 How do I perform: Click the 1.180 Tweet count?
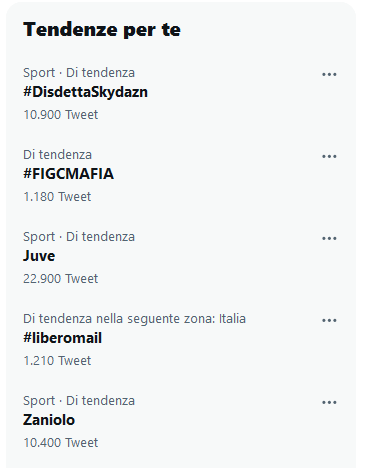click(57, 197)
